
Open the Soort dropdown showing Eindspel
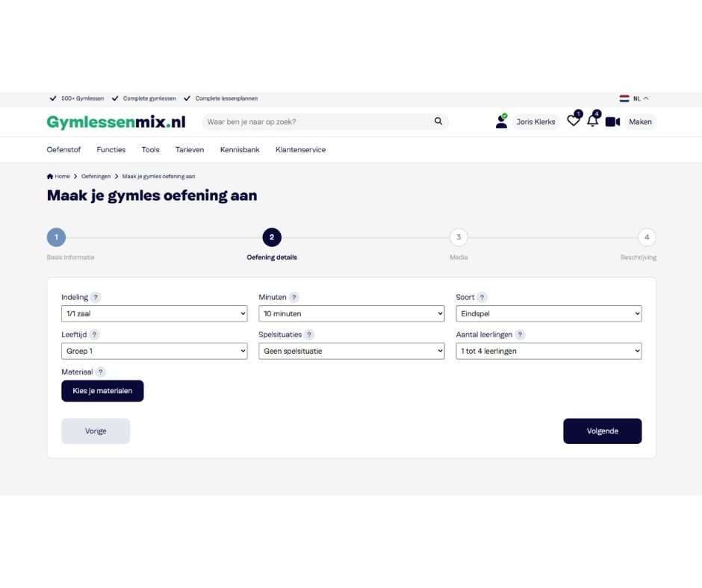(548, 313)
